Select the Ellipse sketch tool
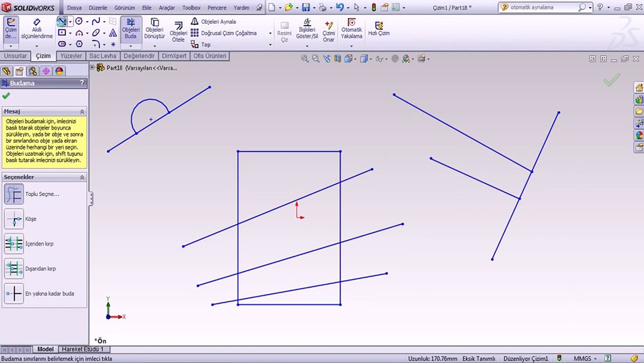The image size is (644, 363). pos(96,33)
